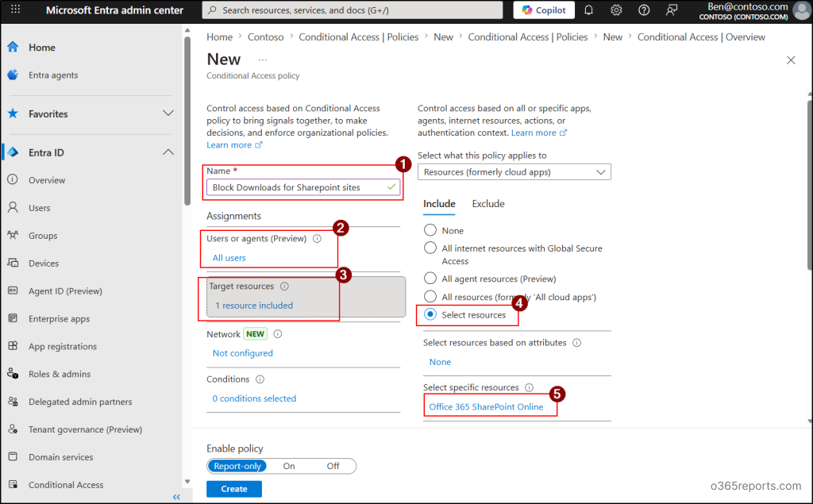This screenshot has height=504, width=813.
Task: Select All agent resources (Preview) radio
Action: click(x=430, y=279)
